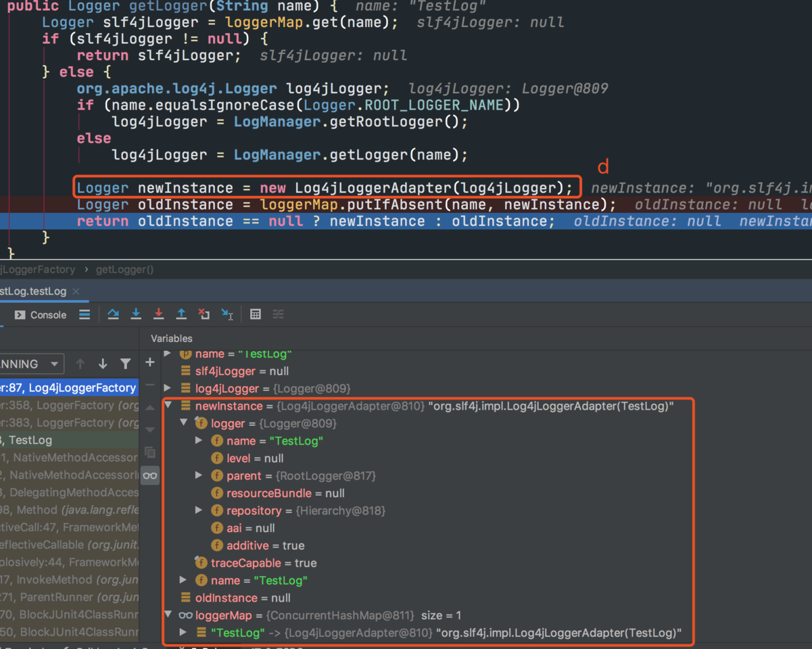The width and height of the screenshot is (812, 649).
Task: Click the Drop Frame icon
Action: pyautogui.click(x=204, y=314)
